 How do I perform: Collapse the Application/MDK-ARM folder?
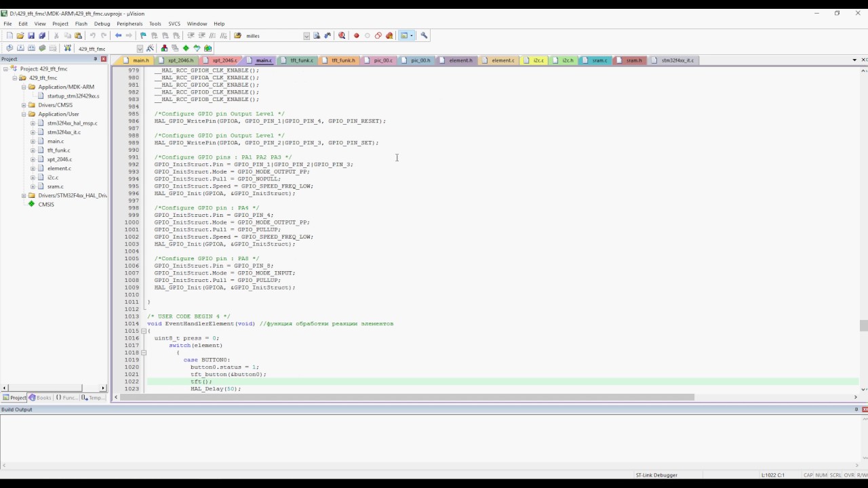24,87
